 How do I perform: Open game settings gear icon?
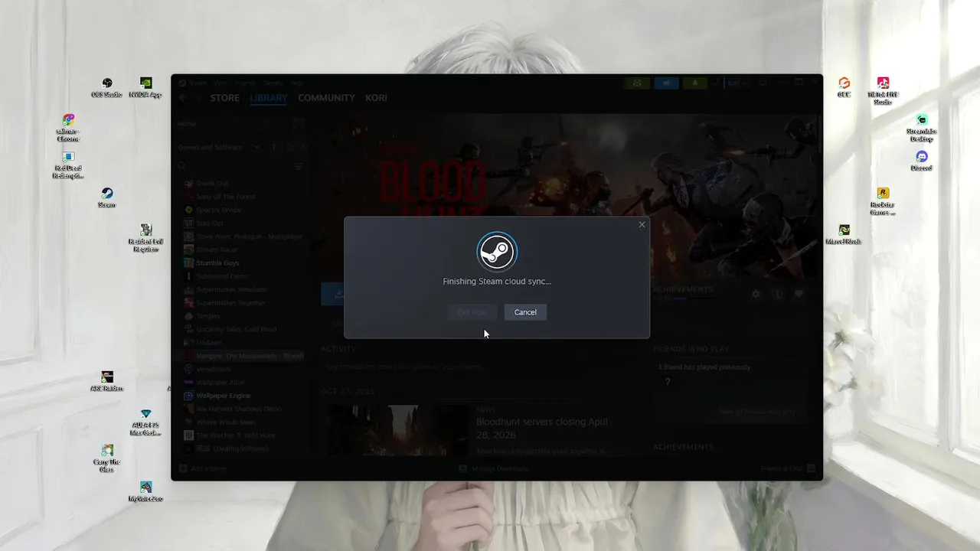pyautogui.click(x=756, y=294)
